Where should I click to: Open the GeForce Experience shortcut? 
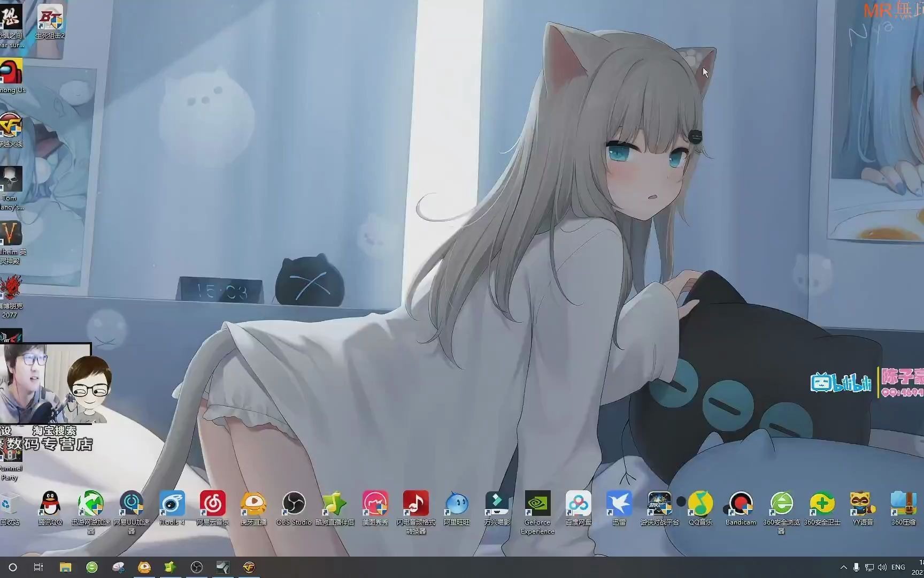click(x=538, y=512)
